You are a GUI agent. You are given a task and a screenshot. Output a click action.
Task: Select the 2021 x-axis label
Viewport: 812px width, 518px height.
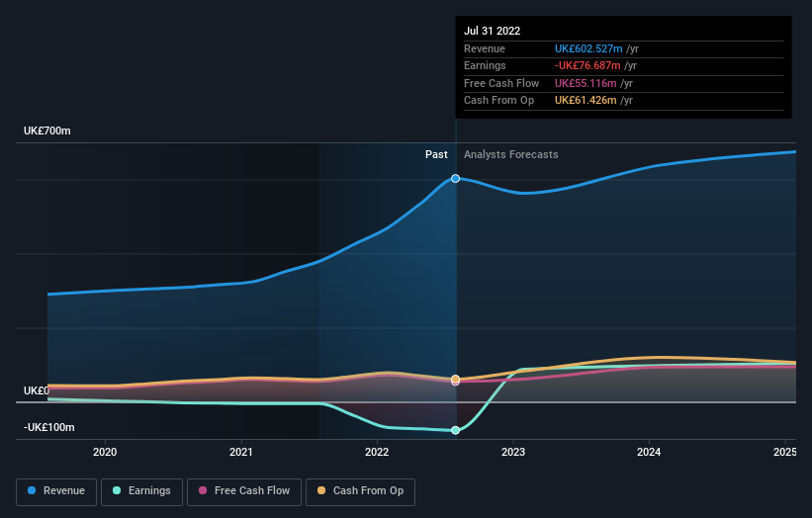[x=240, y=452]
